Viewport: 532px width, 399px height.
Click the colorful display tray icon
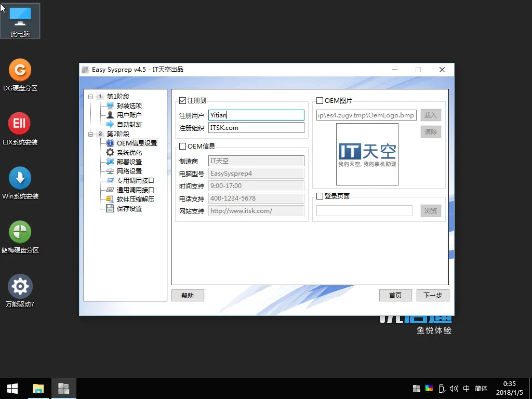pyautogui.click(x=429, y=389)
